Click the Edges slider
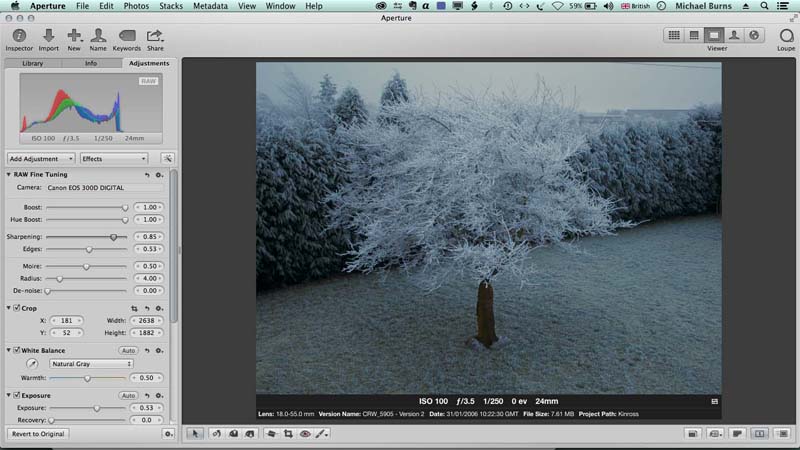The width and height of the screenshot is (800, 450). 86,249
